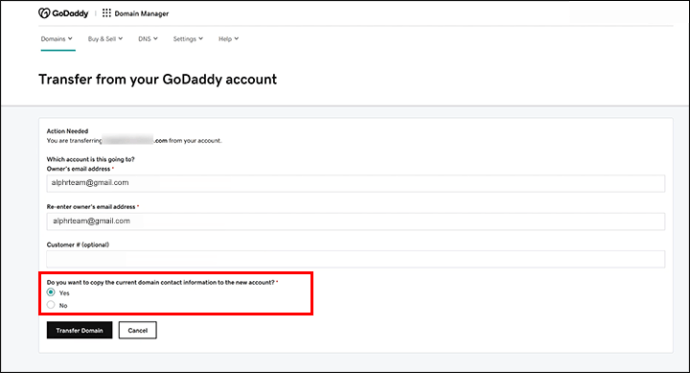Open the Domains menu
The width and height of the screenshot is (690, 373).
coord(57,39)
